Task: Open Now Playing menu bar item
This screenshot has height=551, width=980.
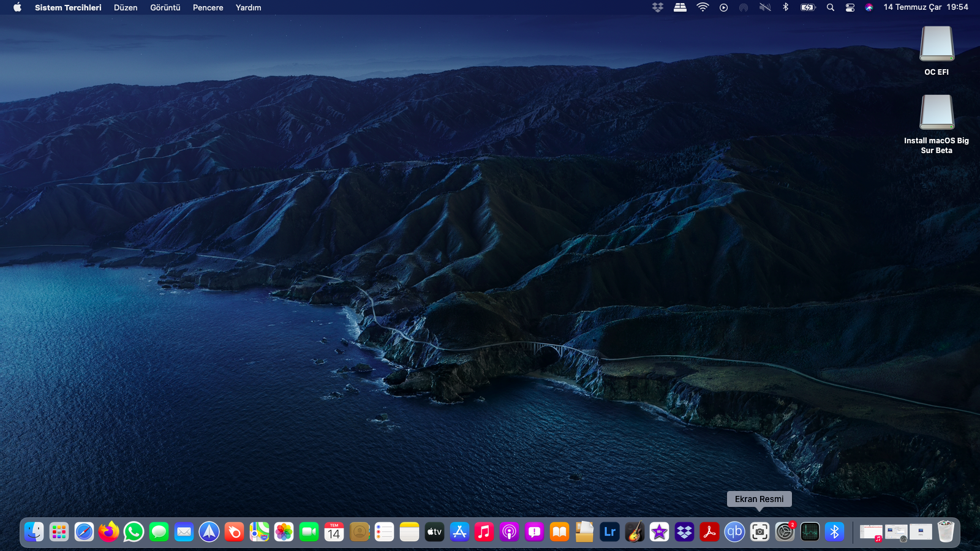Action: pos(723,7)
